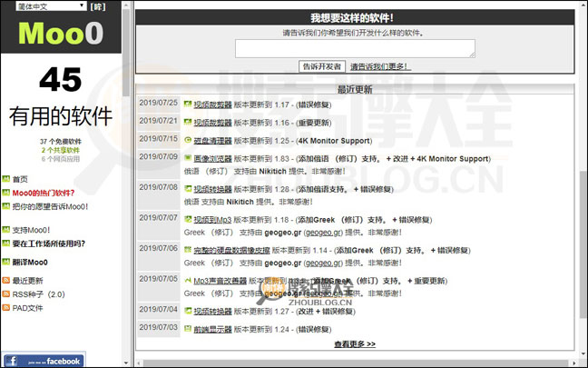Open 视频转换器 link in 2019/07/04 row

pos(212,312)
